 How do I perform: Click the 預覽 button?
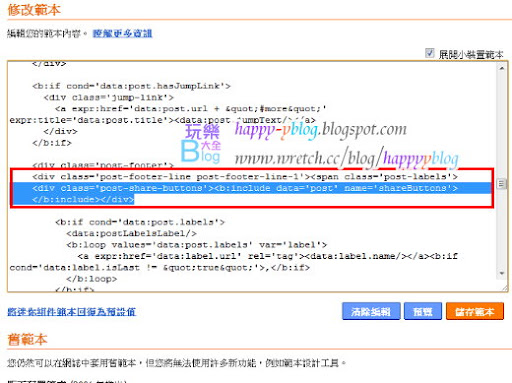pos(423,311)
